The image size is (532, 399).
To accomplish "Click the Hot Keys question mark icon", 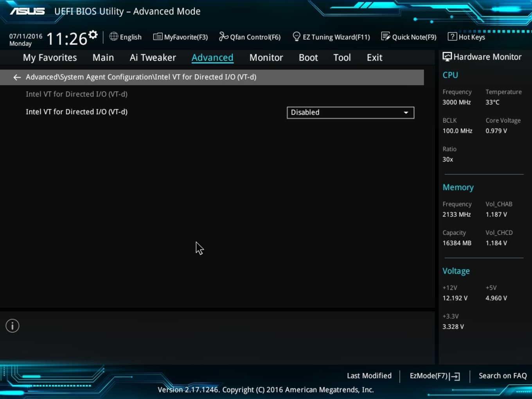I will (x=452, y=36).
